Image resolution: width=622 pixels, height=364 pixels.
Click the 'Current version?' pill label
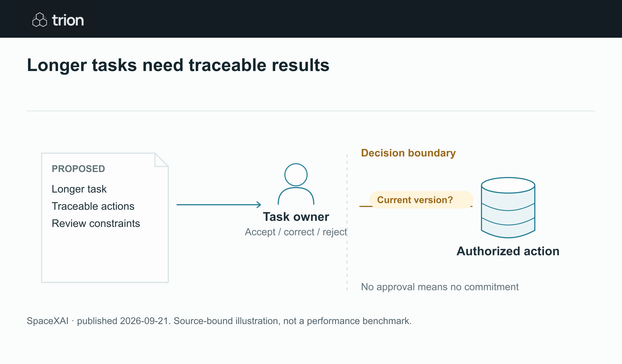[x=421, y=200]
